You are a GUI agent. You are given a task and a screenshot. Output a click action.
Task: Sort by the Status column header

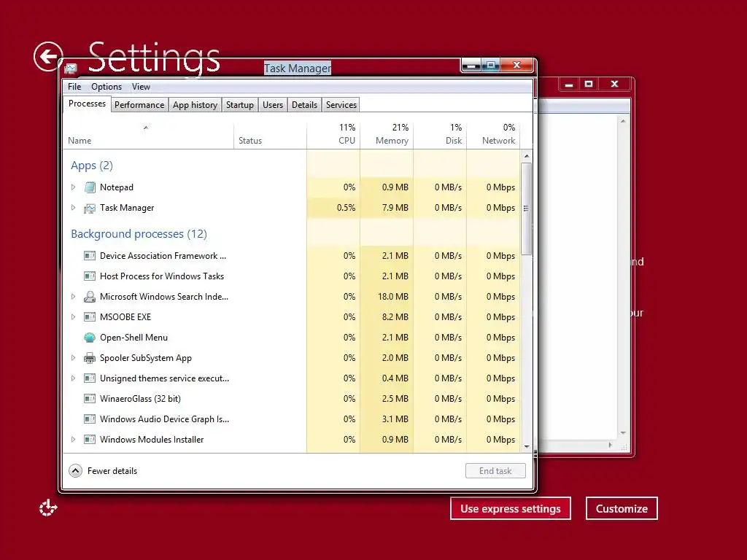[270, 135]
